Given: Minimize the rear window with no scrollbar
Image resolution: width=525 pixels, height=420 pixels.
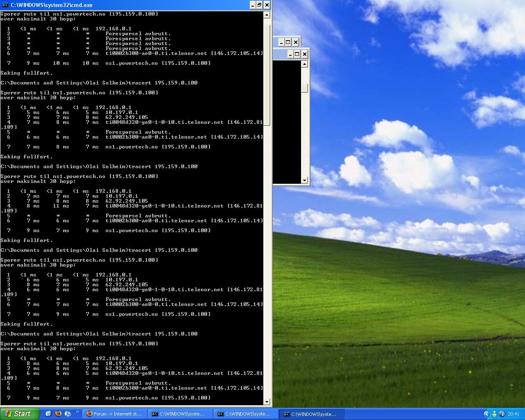Looking at the screenshot, I should pyautogui.click(x=281, y=42).
